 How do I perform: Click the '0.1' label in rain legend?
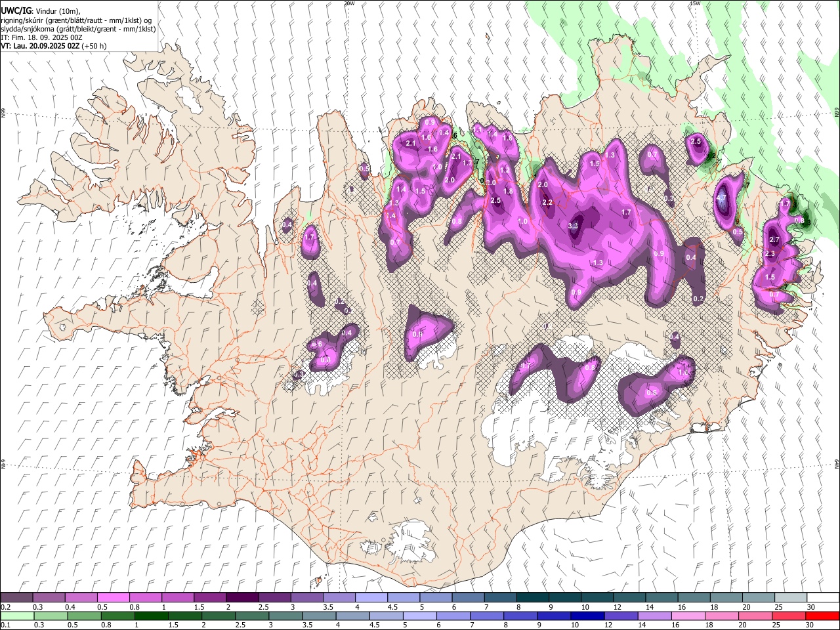(5, 625)
